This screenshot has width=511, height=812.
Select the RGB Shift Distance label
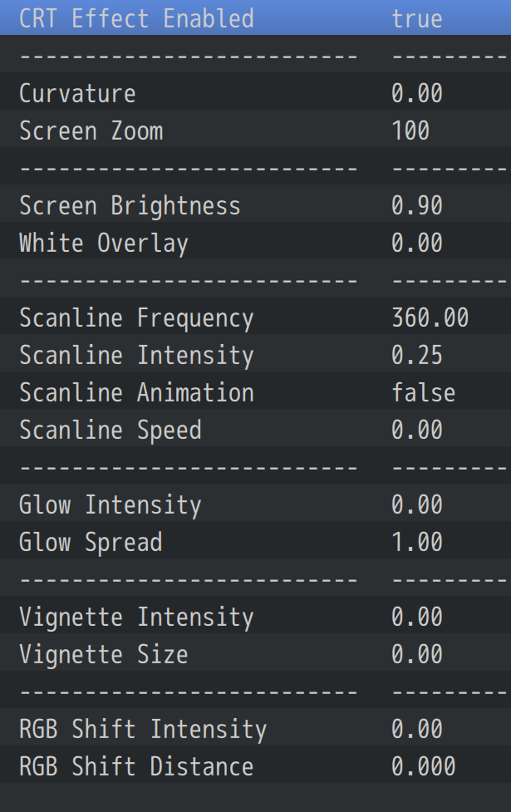pyautogui.click(x=136, y=766)
